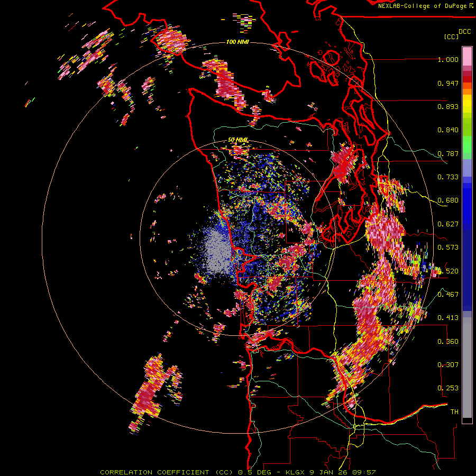Click the 9 JAN 26 09:57 timestamp
Viewport: 476px width, 476px height.
pyautogui.click(x=343, y=472)
